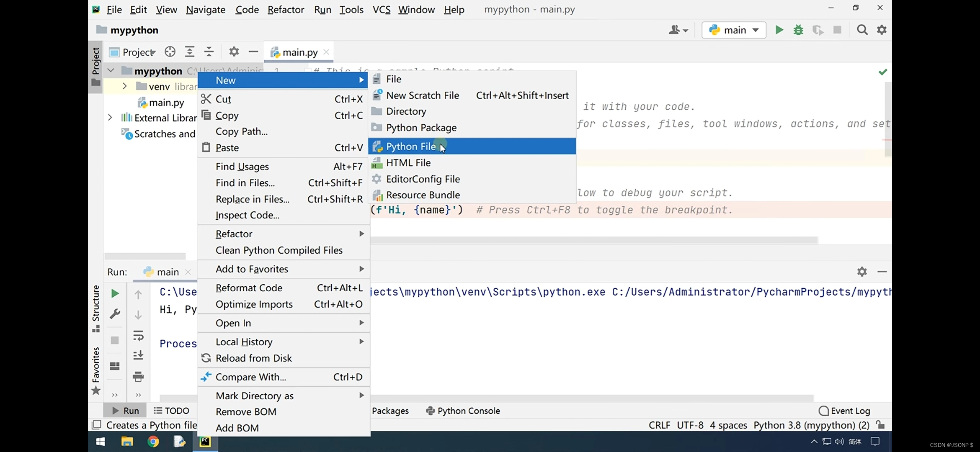Screen dimensions: 980x452
Task: Select Copy Path... entry
Action: pos(284,131)
